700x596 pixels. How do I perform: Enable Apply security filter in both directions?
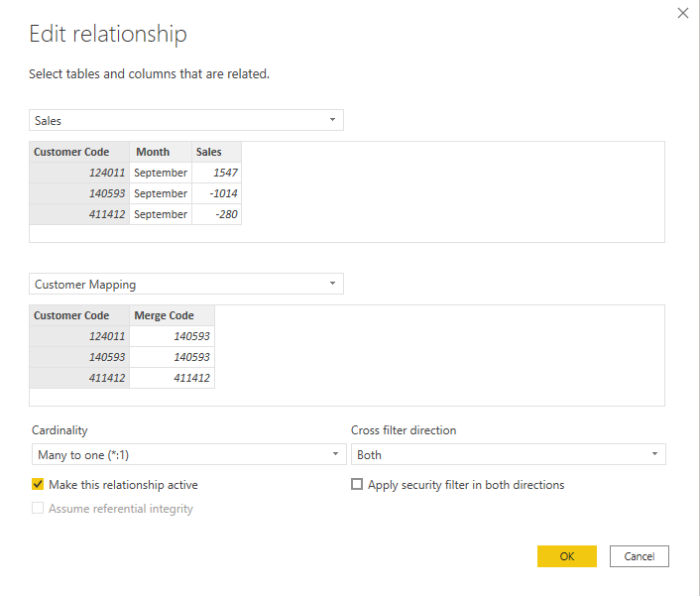point(357,484)
